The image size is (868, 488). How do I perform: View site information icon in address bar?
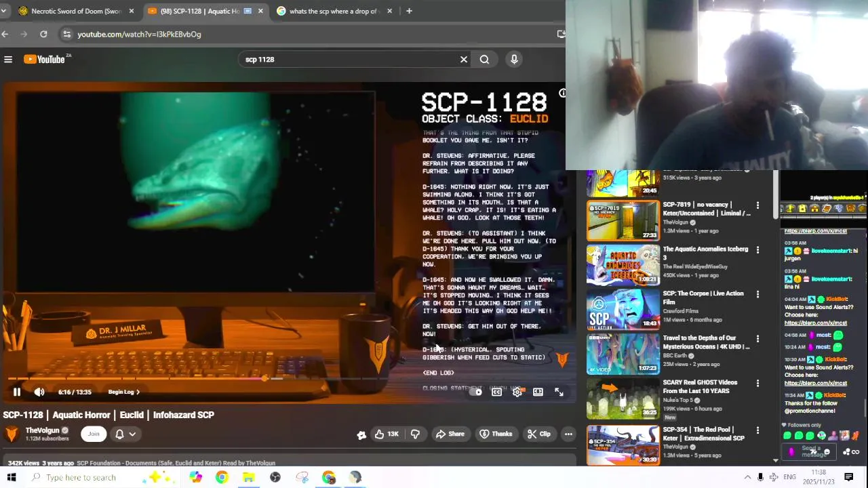[66, 34]
